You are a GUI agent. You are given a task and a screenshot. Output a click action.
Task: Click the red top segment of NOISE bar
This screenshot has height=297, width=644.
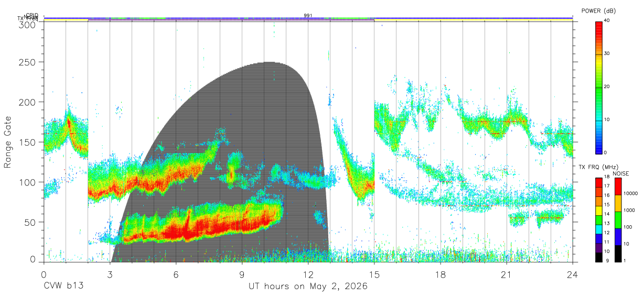coord(618,186)
